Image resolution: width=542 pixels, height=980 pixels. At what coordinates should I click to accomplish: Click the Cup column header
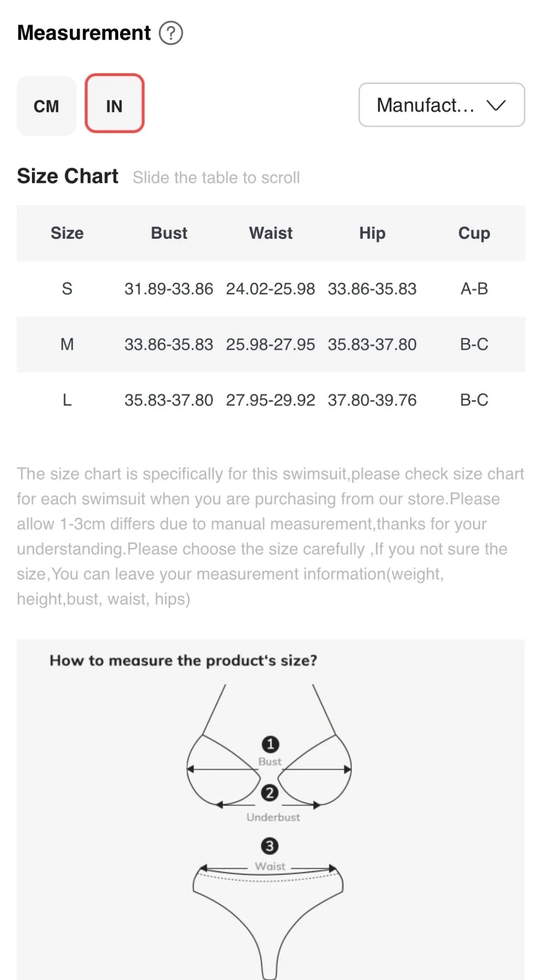click(x=474, y=233)
